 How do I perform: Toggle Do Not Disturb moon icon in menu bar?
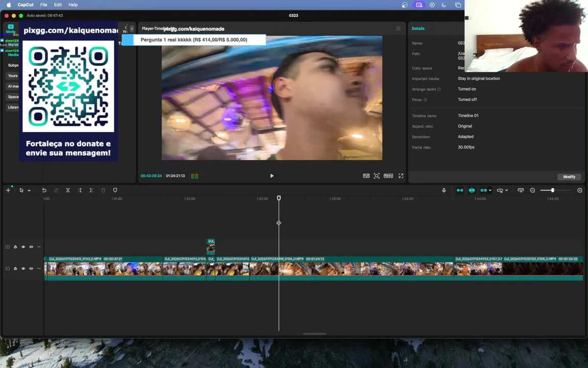(x=444, y=5)
